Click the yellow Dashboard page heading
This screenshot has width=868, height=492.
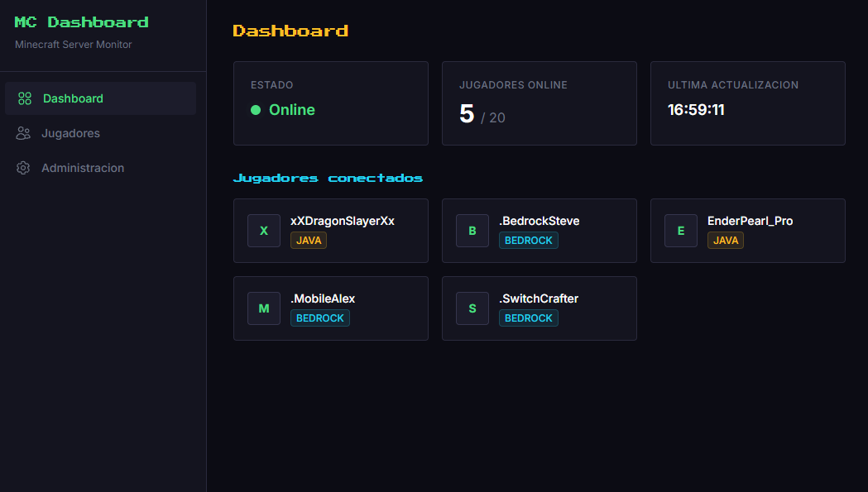[290, 31]
